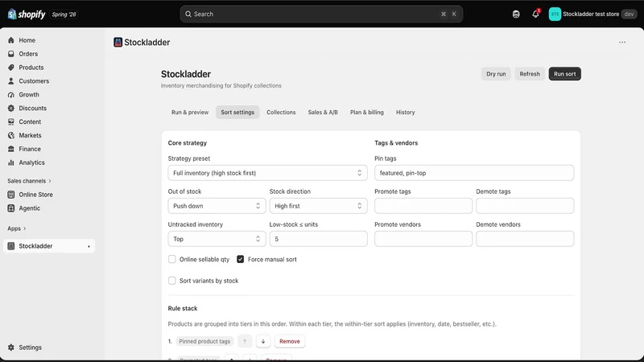Click the Demote vendors field

coord(525,238)
